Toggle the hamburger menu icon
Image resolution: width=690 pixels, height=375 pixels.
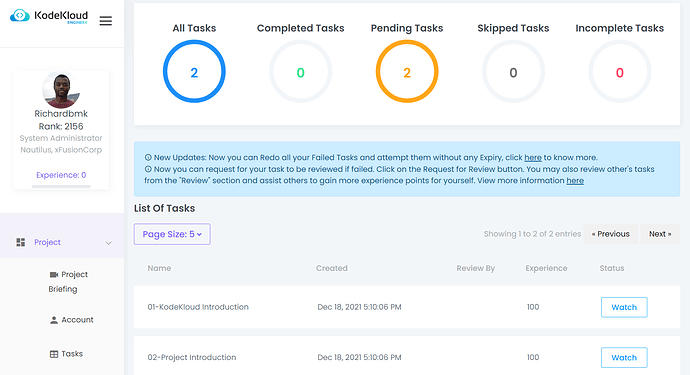pyautogui.click(x=106, y=21)
